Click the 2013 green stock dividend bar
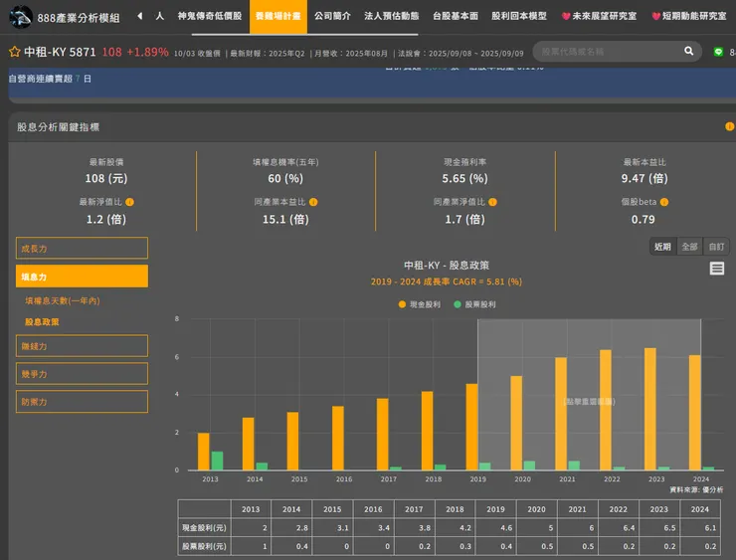Screen dimensions: 736x560 [x=217, y=461]
